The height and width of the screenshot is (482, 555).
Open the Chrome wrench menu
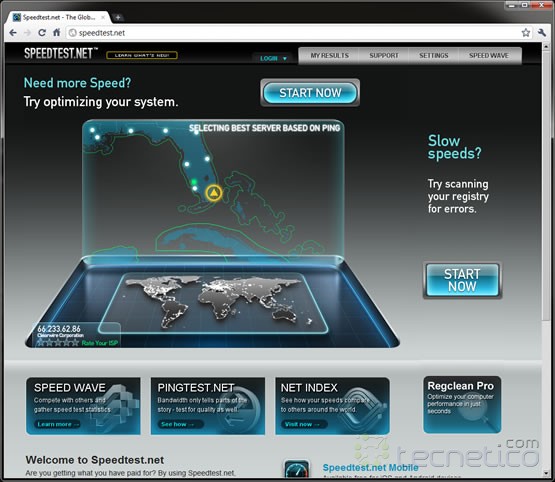pyautogui.click(x=542, y=33)
